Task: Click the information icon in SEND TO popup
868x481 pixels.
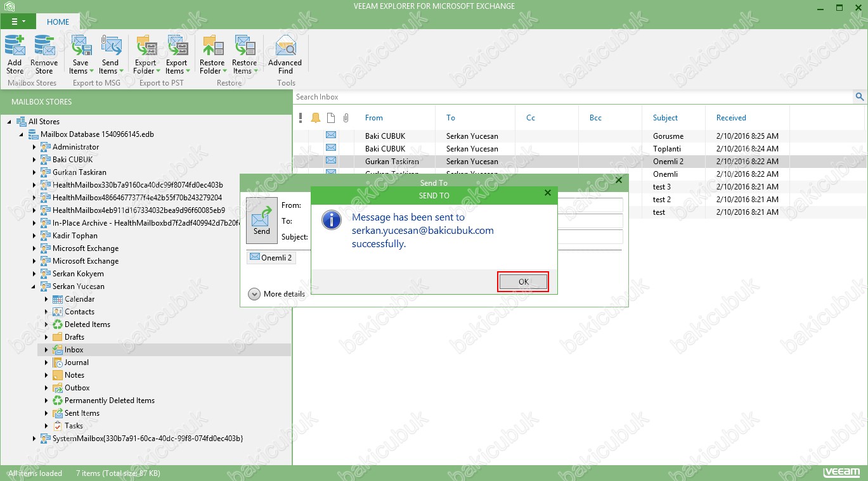Action: (332, 221)
